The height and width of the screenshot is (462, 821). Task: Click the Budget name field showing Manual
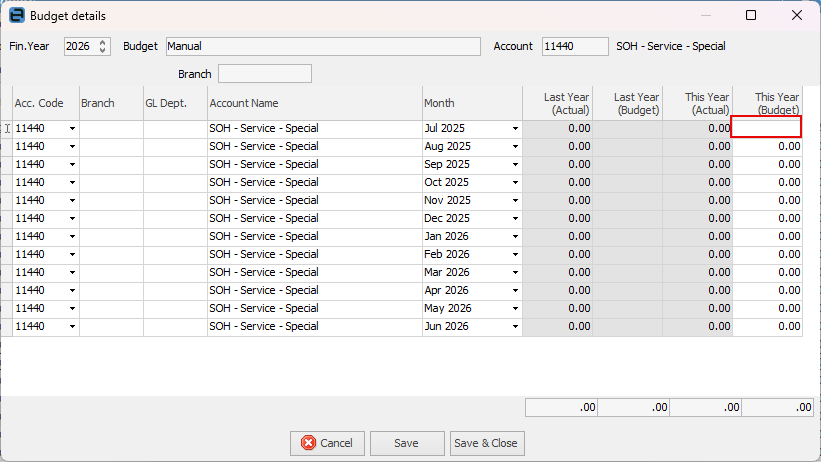(322, 47)
